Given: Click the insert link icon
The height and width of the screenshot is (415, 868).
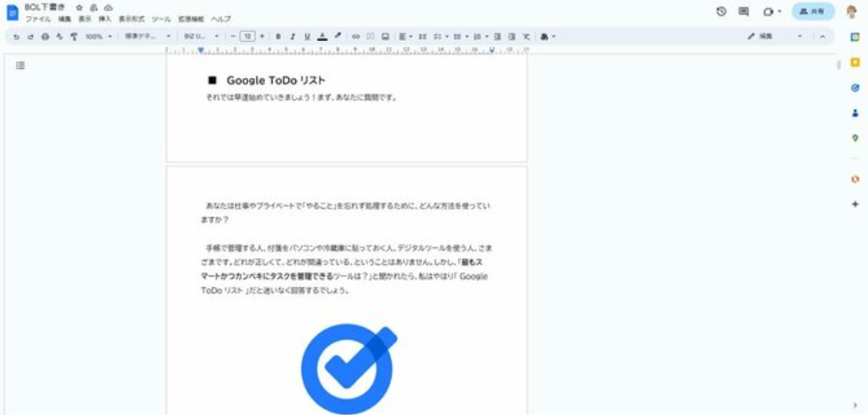Looking at the screenshot, I should point(356,36).
